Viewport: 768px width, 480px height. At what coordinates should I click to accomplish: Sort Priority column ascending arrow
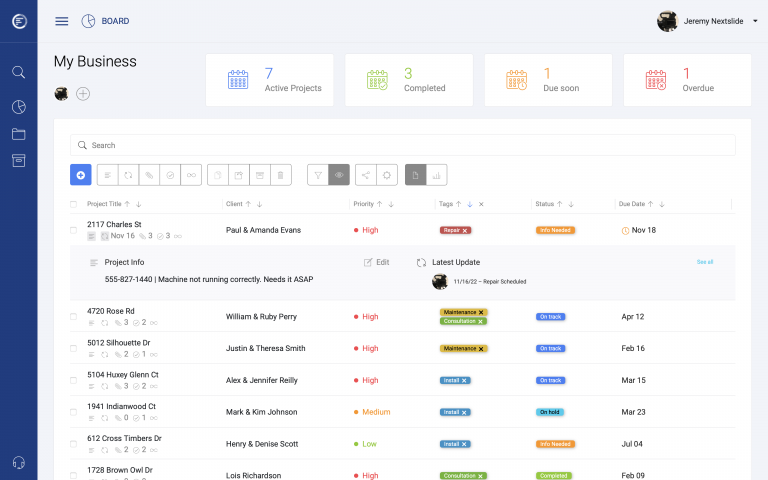point(380,204)
